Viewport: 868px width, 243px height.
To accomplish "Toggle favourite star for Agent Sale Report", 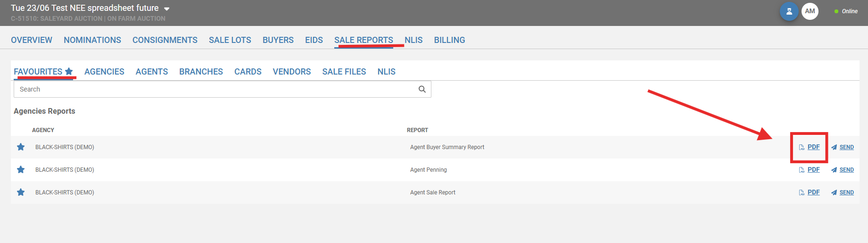I will tap(21, 193).
